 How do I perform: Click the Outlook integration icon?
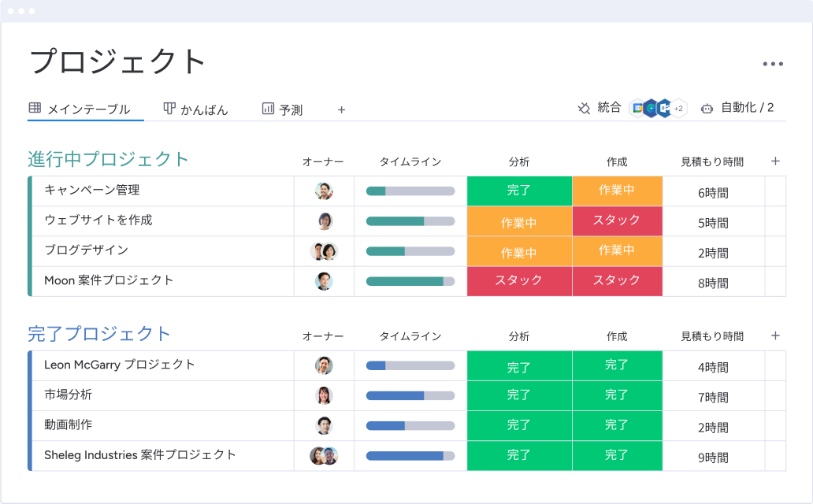(664, 109)
